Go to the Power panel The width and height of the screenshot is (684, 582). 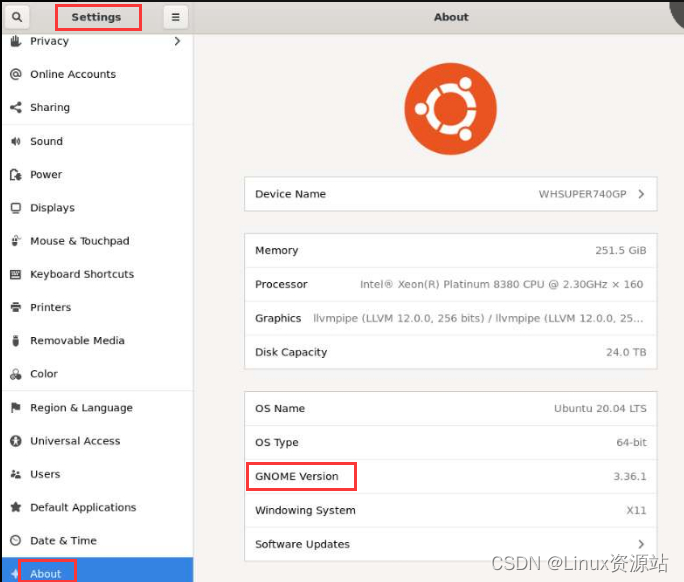[x=98, y=175]
